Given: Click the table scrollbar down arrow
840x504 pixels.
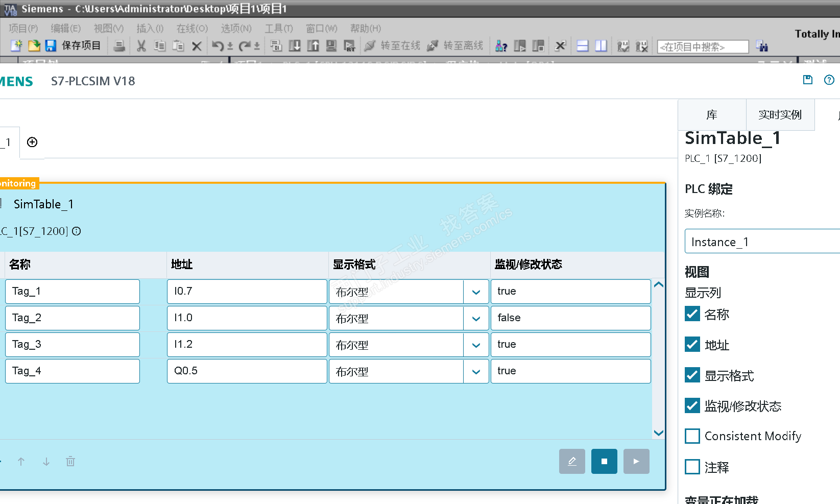Looking at the screenshot, I should 659,433.
